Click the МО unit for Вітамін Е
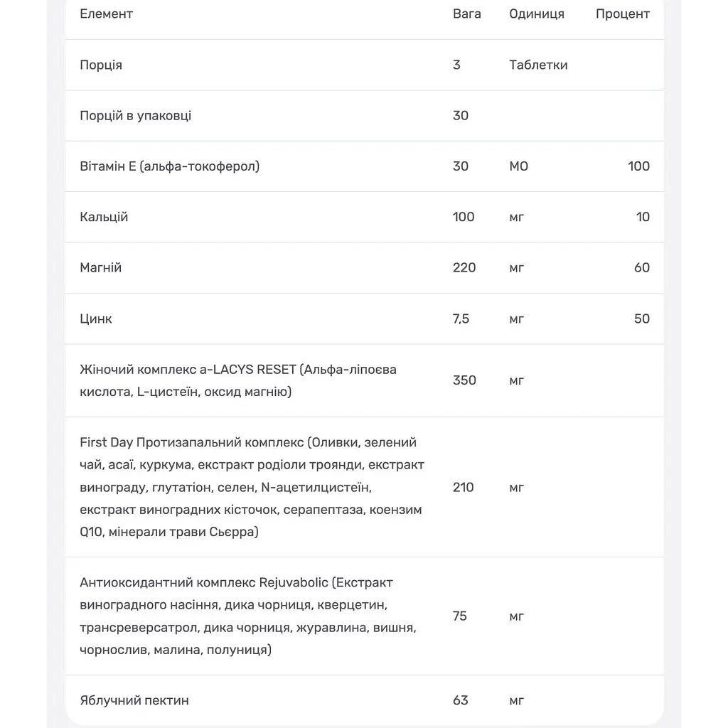728x728 pixels. tap(518, 166)
